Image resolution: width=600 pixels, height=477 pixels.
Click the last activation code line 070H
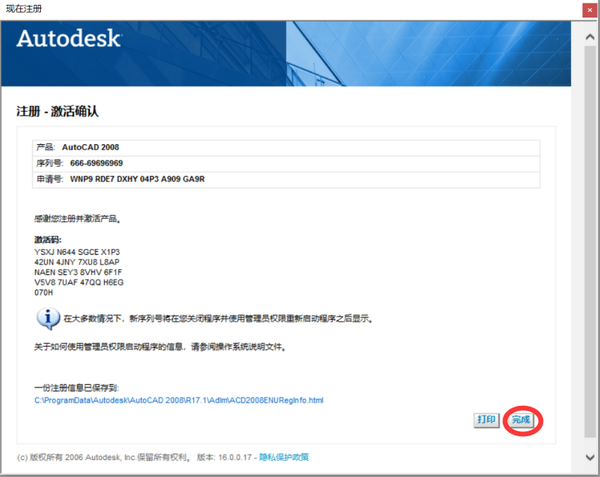tap(44, 293)
